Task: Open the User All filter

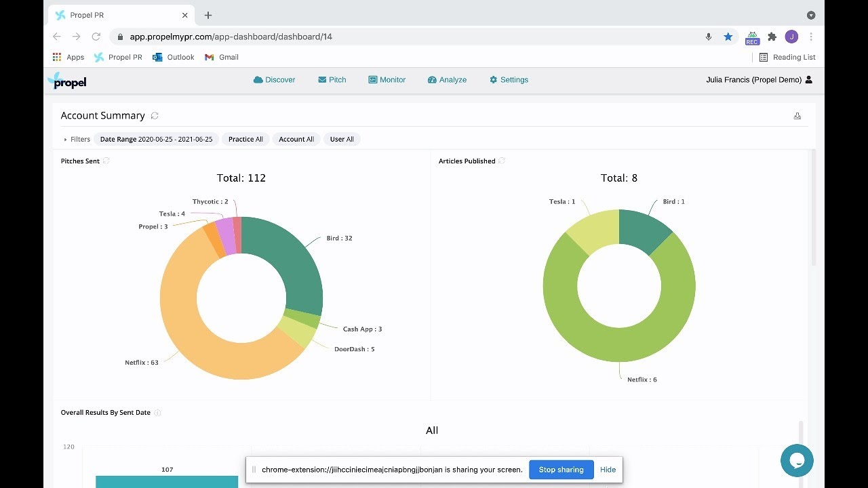Action: click(x=342, y=139)
